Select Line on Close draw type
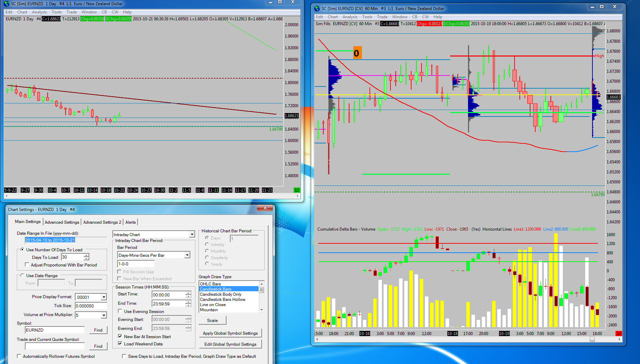 229,305
